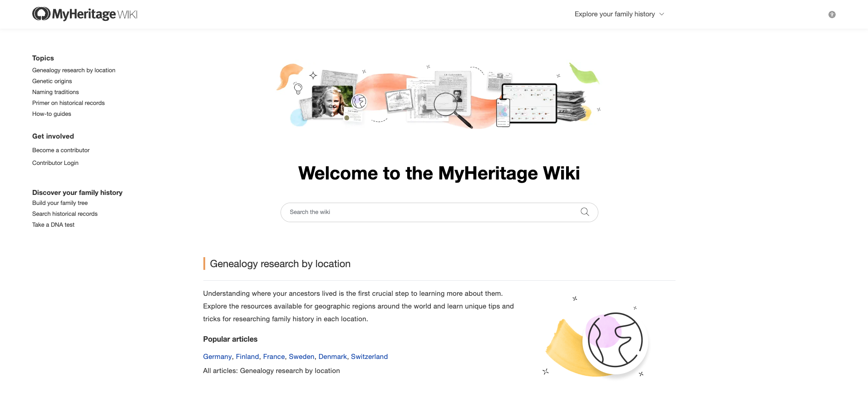
Task: Click the orange accent bar beside the section title
Action: tap(204, 264)
